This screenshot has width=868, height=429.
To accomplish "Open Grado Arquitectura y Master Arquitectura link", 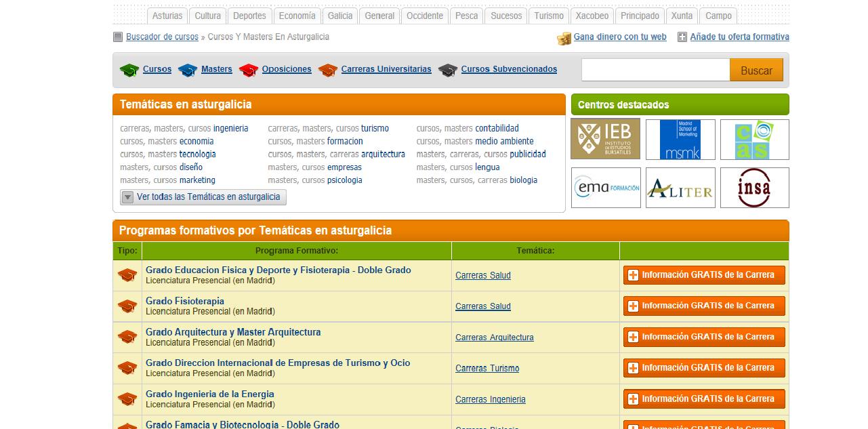I will click(x=233, y=332).
